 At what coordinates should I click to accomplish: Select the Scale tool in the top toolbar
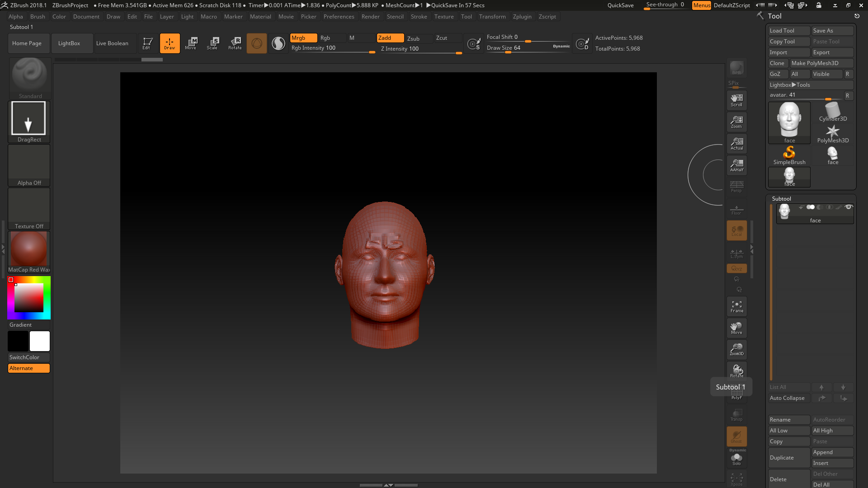click(x=212, y=43)
